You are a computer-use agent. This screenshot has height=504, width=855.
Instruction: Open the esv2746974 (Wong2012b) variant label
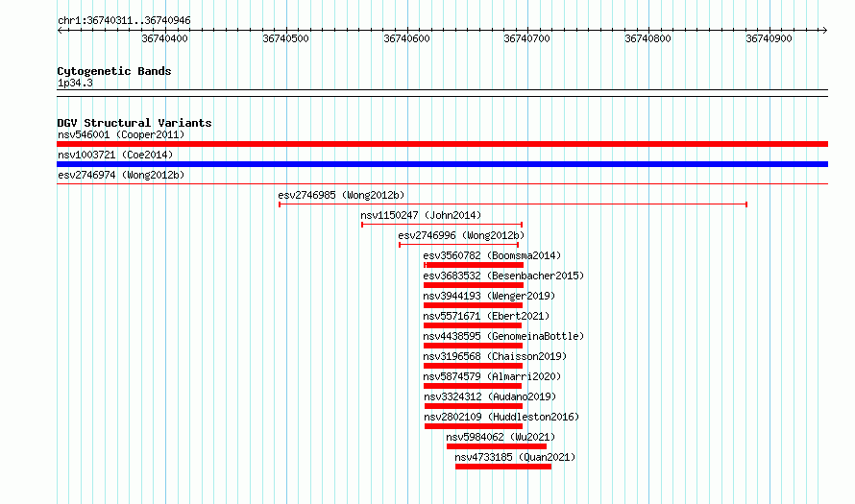coord(121,175)
